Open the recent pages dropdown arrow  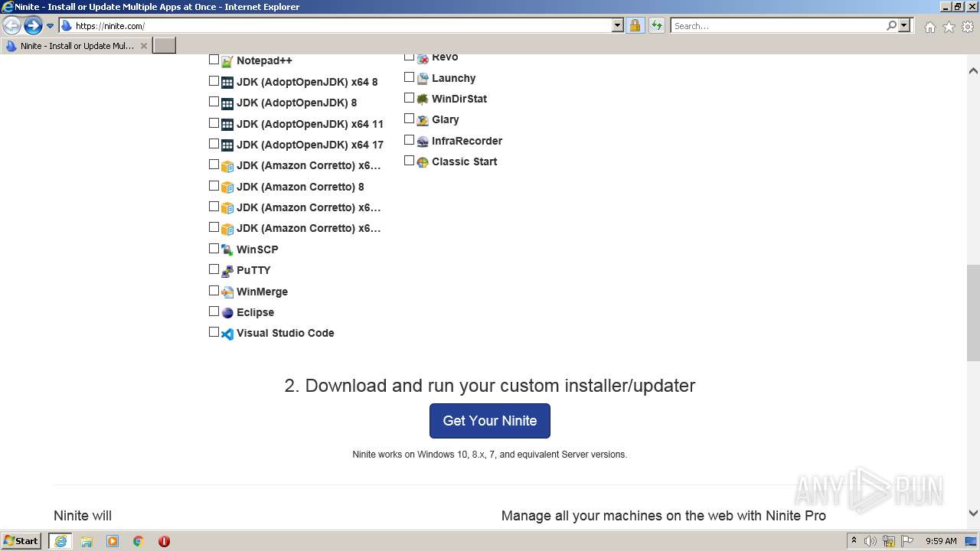pyautogui.click(x=50, y=26)
